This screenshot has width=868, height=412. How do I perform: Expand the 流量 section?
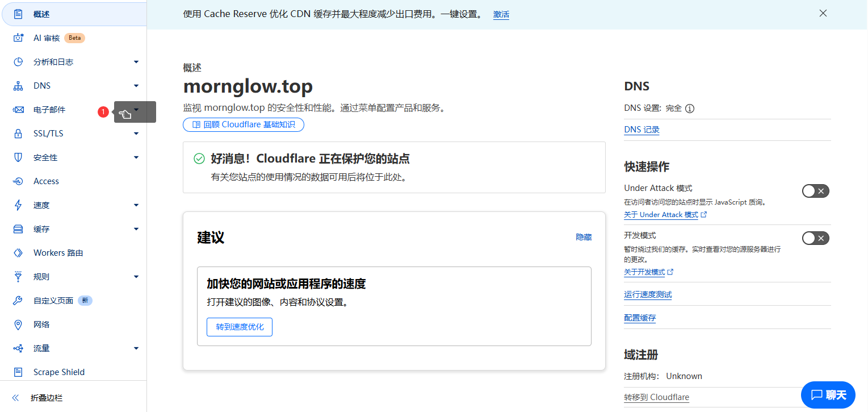click(x=41, y=348)
